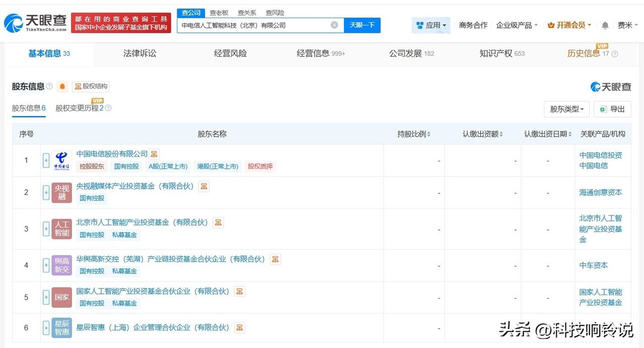Open related product 海通创意资本

coord(601,193)
